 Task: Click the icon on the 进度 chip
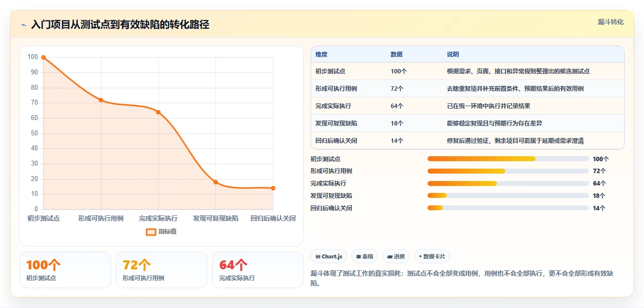click(390, 256)
